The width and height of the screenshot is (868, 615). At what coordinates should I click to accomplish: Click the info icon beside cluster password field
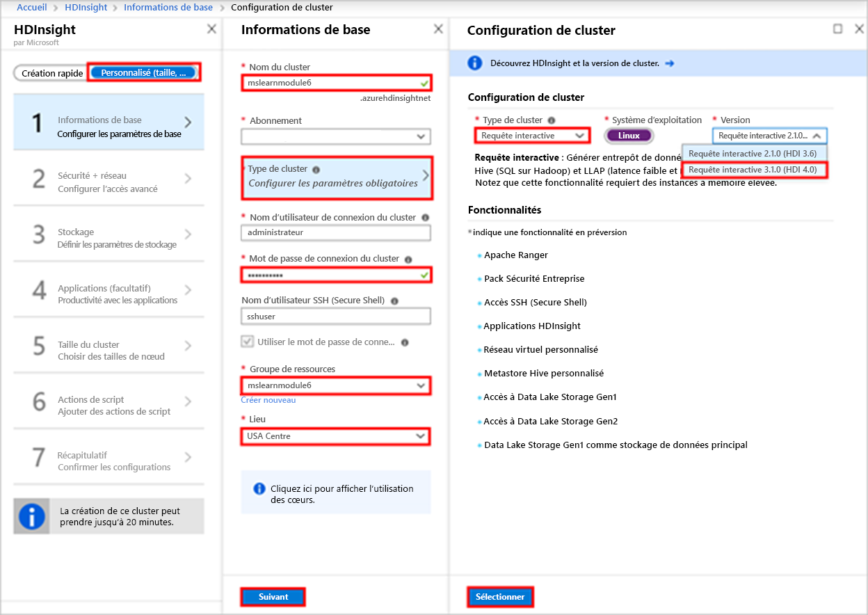pos(409,260)
